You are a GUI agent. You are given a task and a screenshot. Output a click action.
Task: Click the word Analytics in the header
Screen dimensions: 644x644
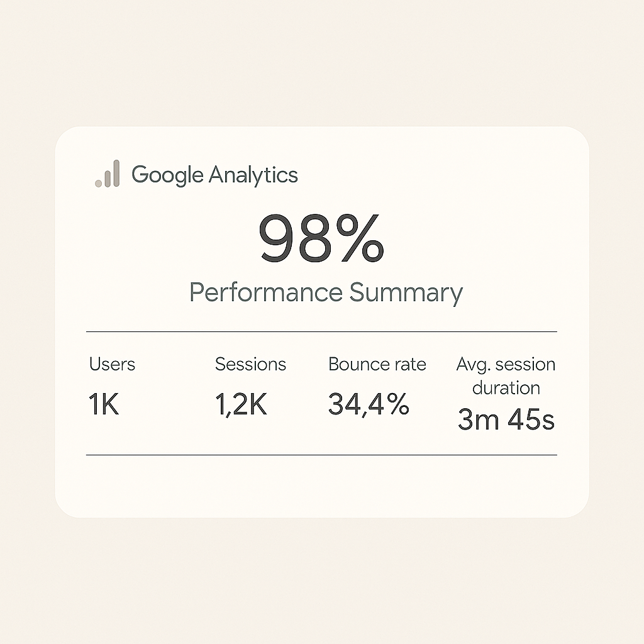(253, 175)
